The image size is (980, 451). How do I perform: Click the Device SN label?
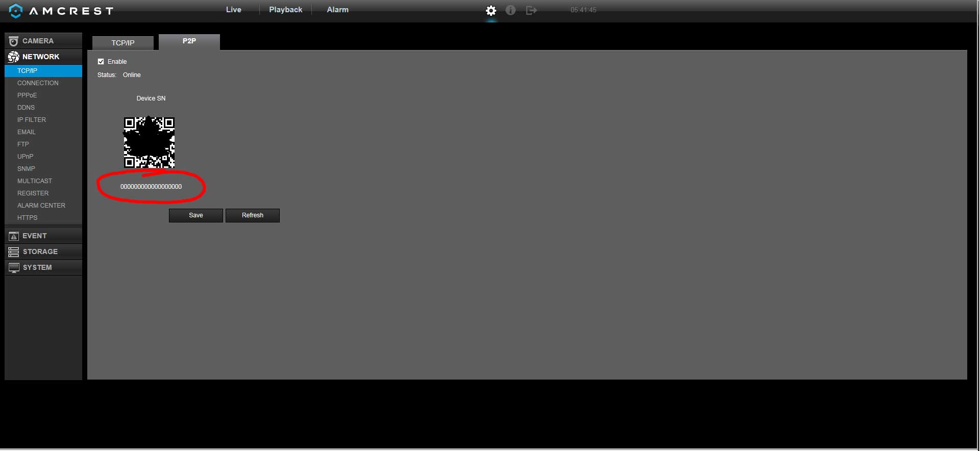point(151,98)
